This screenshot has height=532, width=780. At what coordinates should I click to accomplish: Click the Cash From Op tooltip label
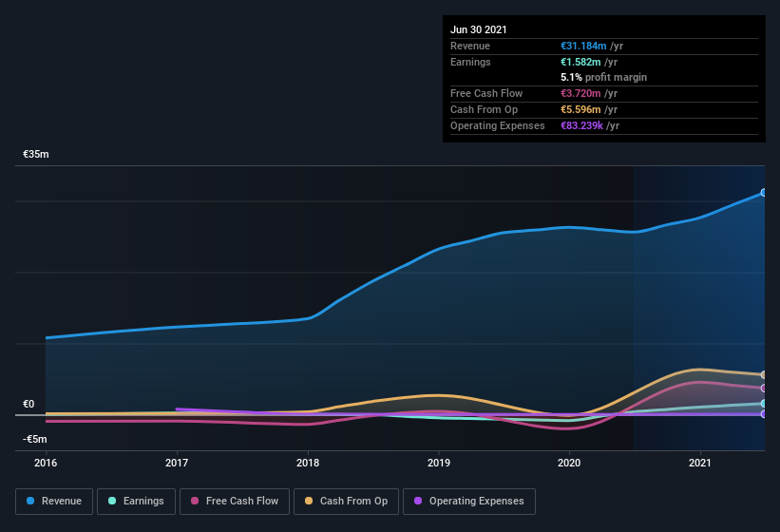click(x=484, y=109)
